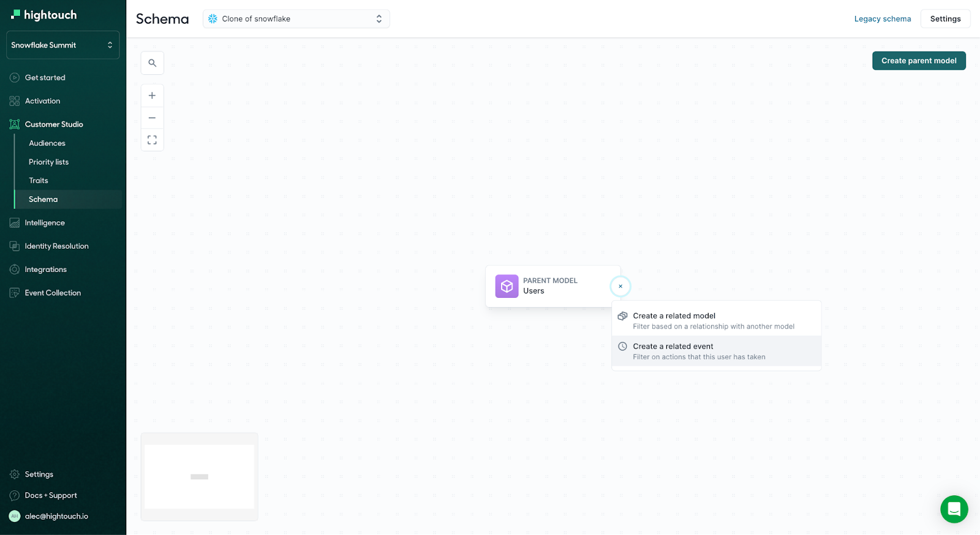The width and height of the screenshot is (980, 535).
Task: Zoom in with the plus icon
Action: click(x=152, y=96)
